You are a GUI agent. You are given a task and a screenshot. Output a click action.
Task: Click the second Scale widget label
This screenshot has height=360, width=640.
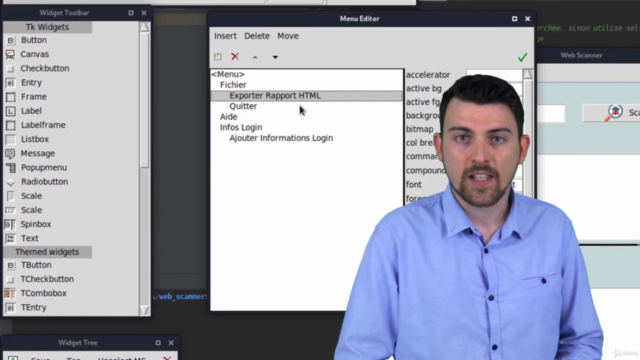pyautogui.click(x=31, y=210)
